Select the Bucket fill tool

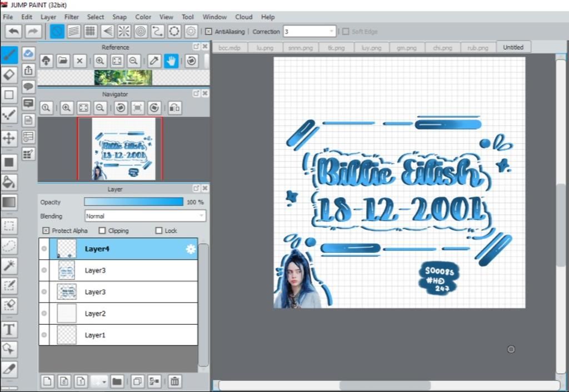click(x=9, y=182)
